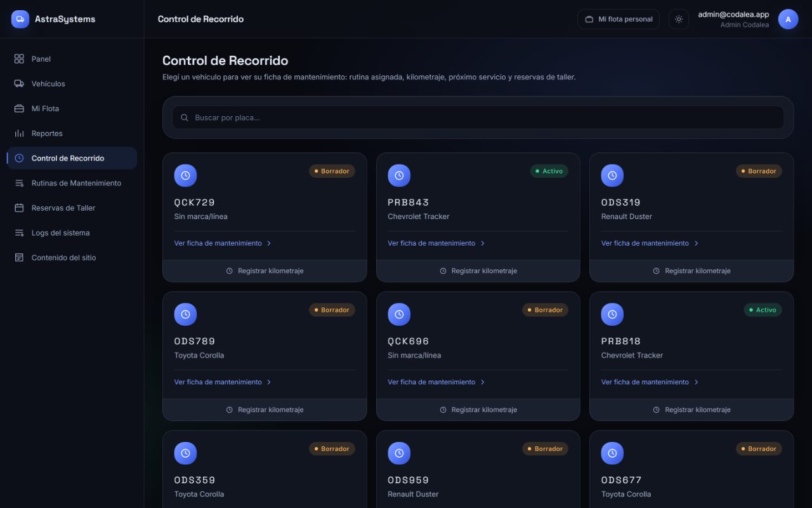Viewport: 812px width, 508px height.
Task: Click the Activo badge on PRB843
Action: 549,171
